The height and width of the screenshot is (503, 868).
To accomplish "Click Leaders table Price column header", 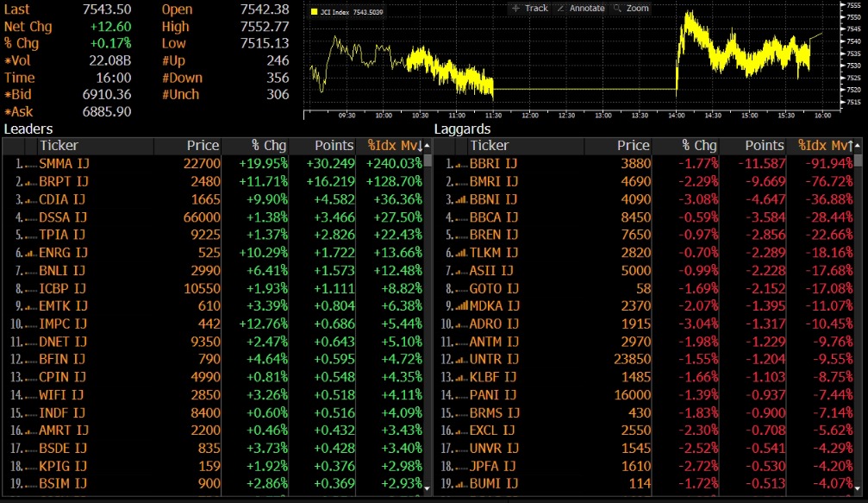I will click(203, 146).
